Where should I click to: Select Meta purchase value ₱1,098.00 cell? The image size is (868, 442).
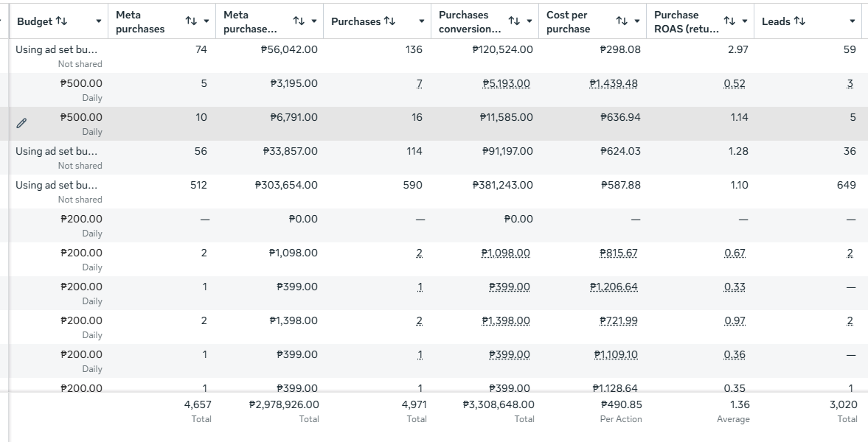pos(294,253)
